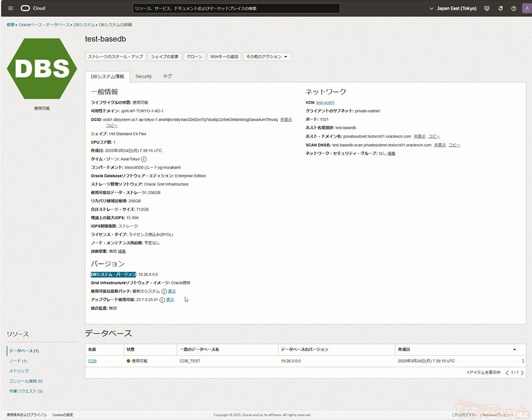The height and width of the screenshot is (420, 532).
Task: Open the 概要 breadcrumb link
Action: (x=11, y=24)
